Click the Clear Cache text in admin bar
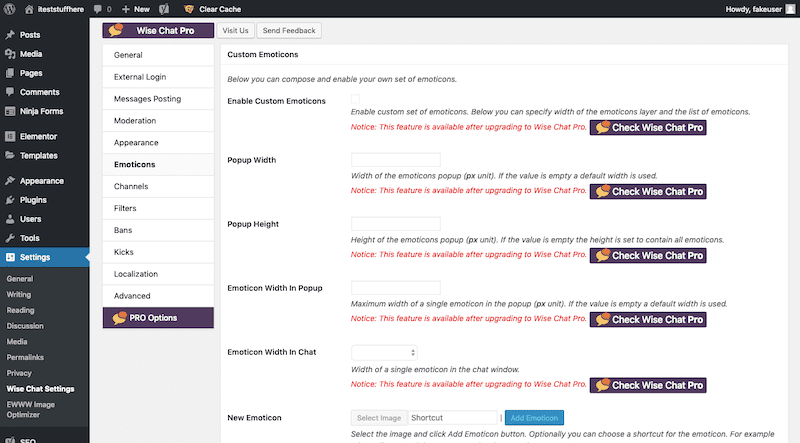Screen dimensions: 800x443 click(220, 9)
